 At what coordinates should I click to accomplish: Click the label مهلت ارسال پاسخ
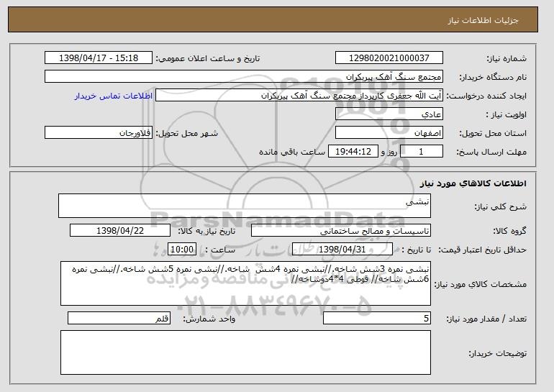(491, 152)
